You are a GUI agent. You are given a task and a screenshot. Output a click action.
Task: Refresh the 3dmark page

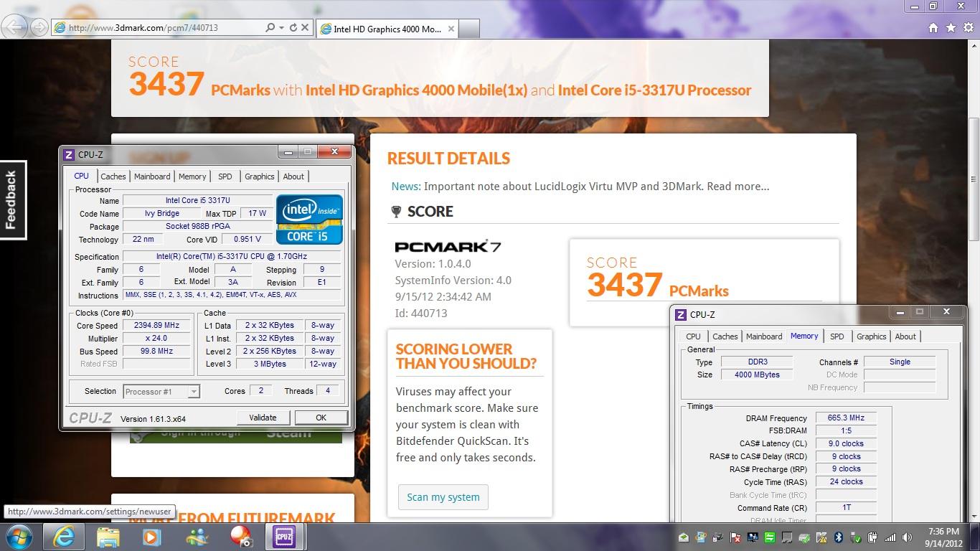(293, 27)
